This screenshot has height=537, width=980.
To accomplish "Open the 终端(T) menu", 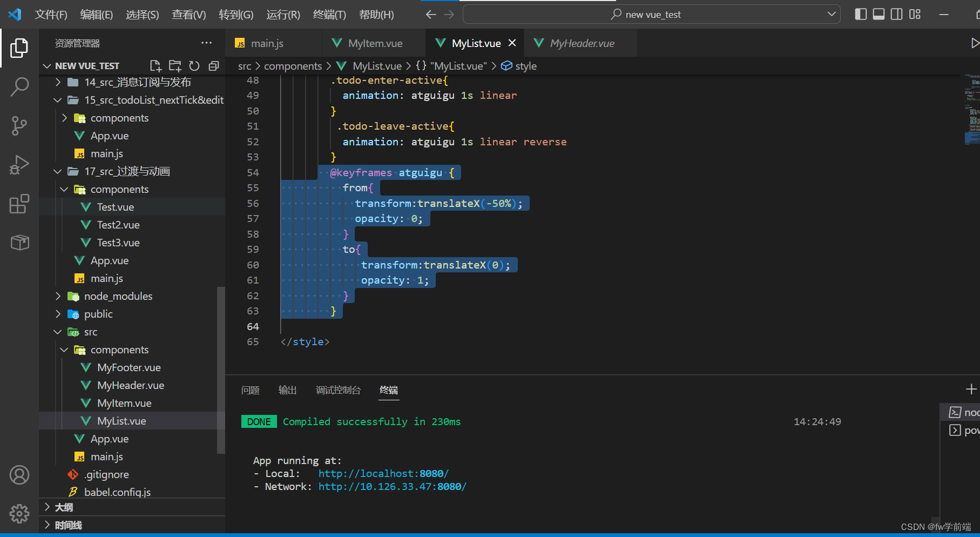I will coord(329,15).
